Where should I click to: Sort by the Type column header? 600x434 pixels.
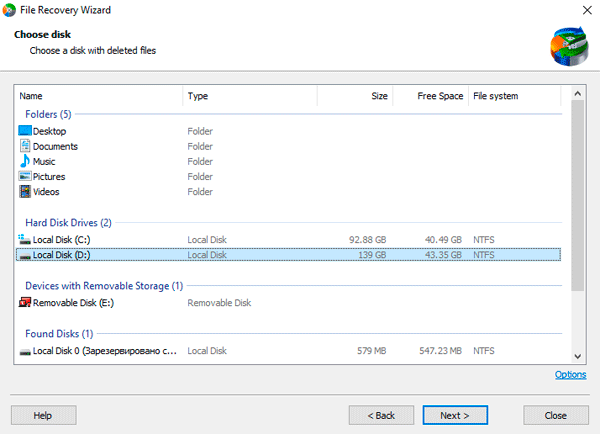pos(250,96)
